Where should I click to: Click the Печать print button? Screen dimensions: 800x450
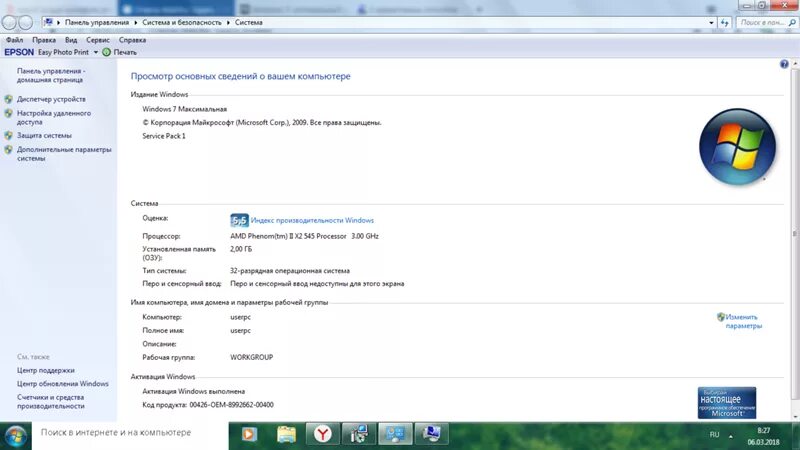click(x=119, y=52)
